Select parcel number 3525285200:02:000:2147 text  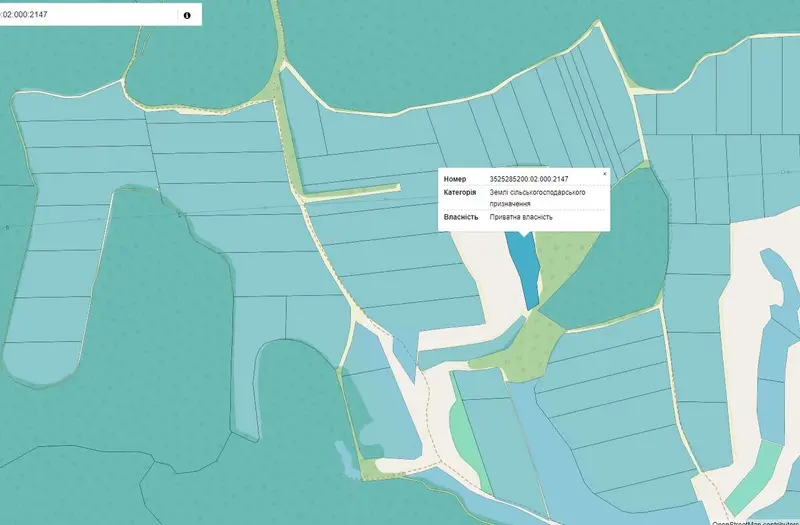pos(529,179)
